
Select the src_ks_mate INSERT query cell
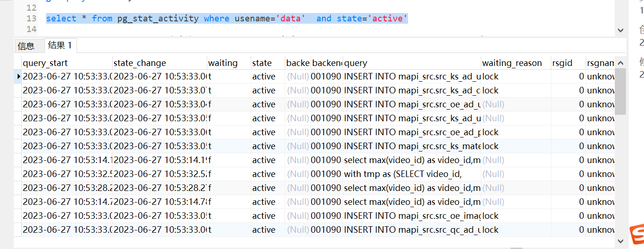click(x=411, y=146)
